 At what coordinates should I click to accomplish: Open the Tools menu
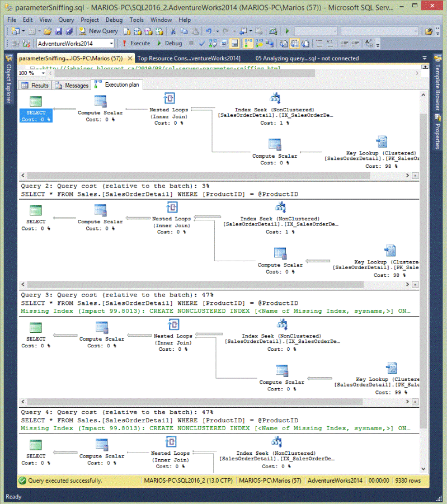point(137,20)
